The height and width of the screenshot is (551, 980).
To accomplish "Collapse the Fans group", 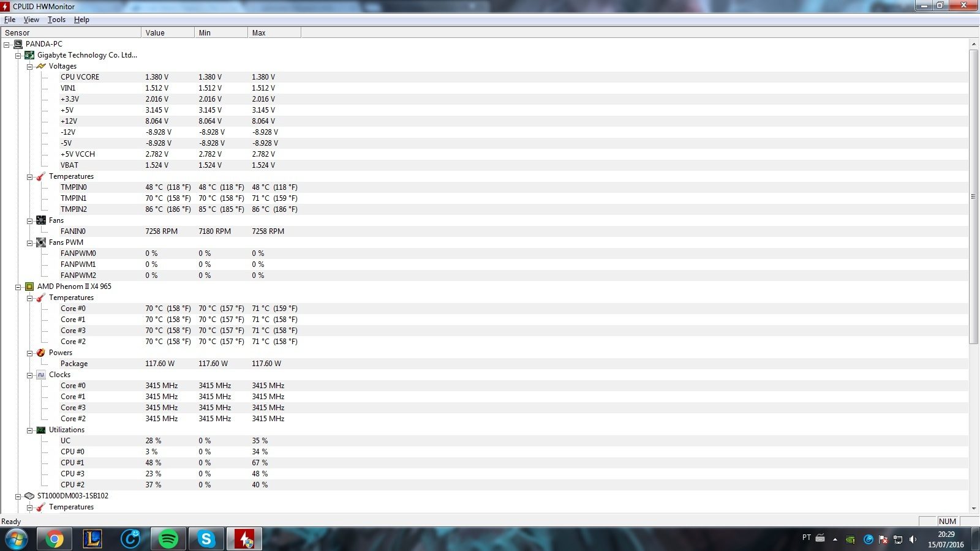I will click(x=29, y=221).
